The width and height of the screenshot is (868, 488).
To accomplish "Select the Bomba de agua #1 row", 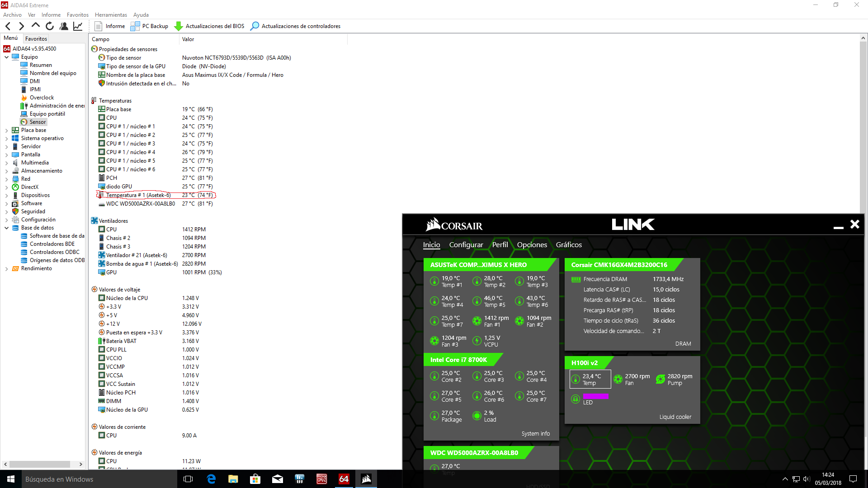I will pyautogui.click(x=152, y=264).
